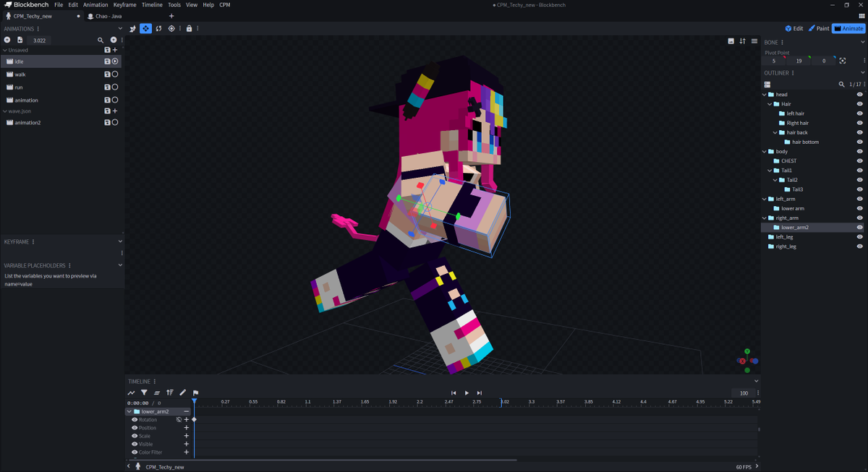Add animation to wave.json group
Screen dimensions: 868x472
115,111
